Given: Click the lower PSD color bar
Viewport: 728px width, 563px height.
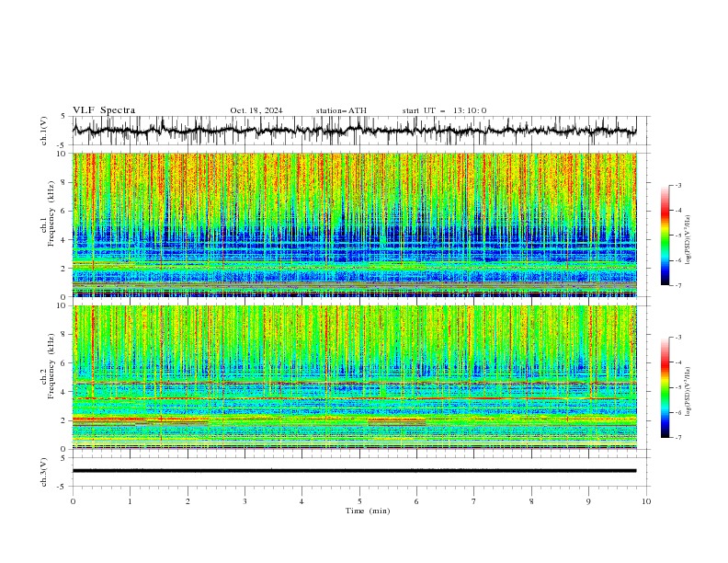Looking at the screenshot, I should point(665,387).
